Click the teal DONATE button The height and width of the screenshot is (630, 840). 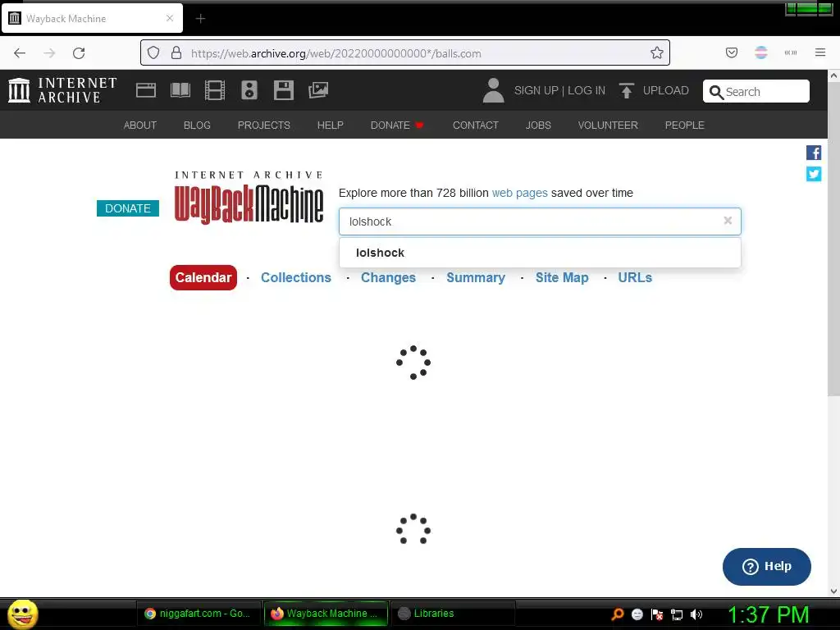(x=127, y=208)
